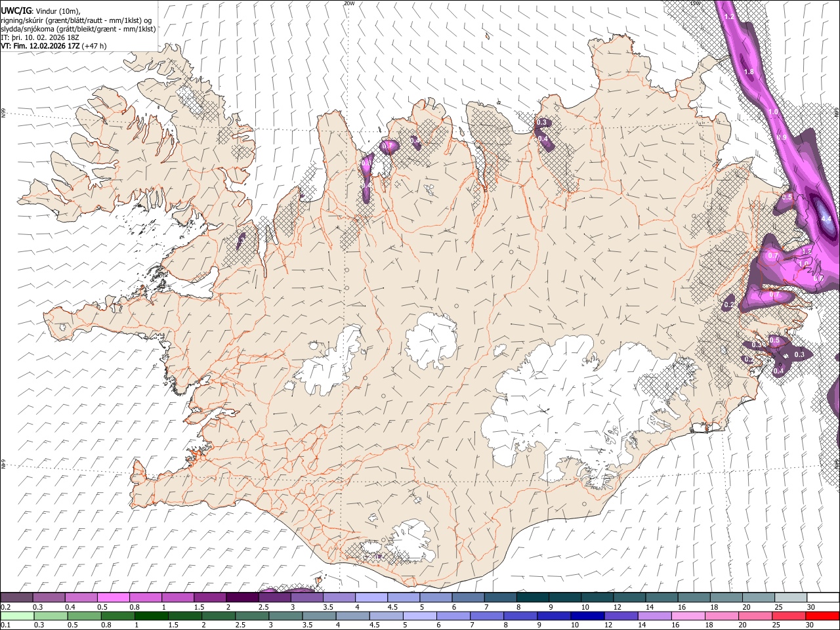Click the "15W" longitude label at top
This screenshot has height=630, width=840.
[x=696, y=3]
